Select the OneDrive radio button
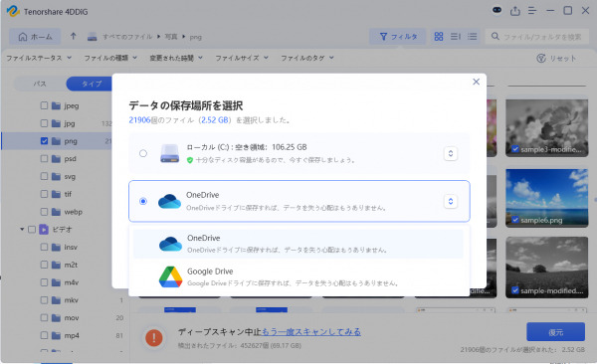 (x=143, y=201)
